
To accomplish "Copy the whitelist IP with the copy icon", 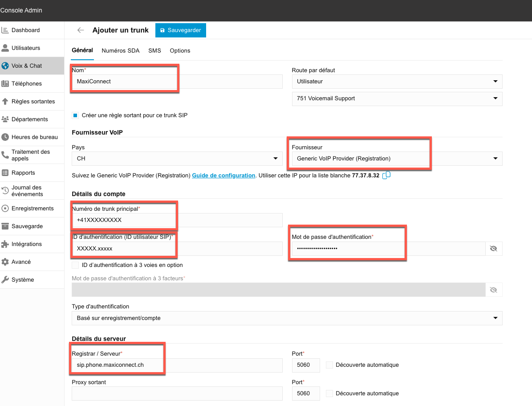I will [x=386, y=175].
